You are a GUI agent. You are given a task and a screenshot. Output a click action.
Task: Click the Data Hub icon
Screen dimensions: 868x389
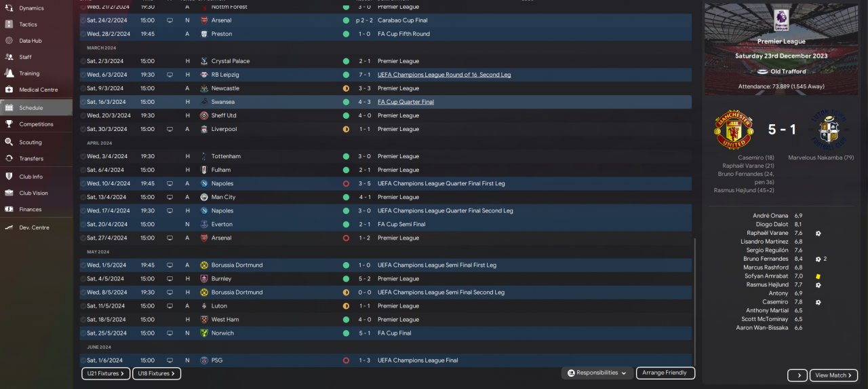coord(9,41)
